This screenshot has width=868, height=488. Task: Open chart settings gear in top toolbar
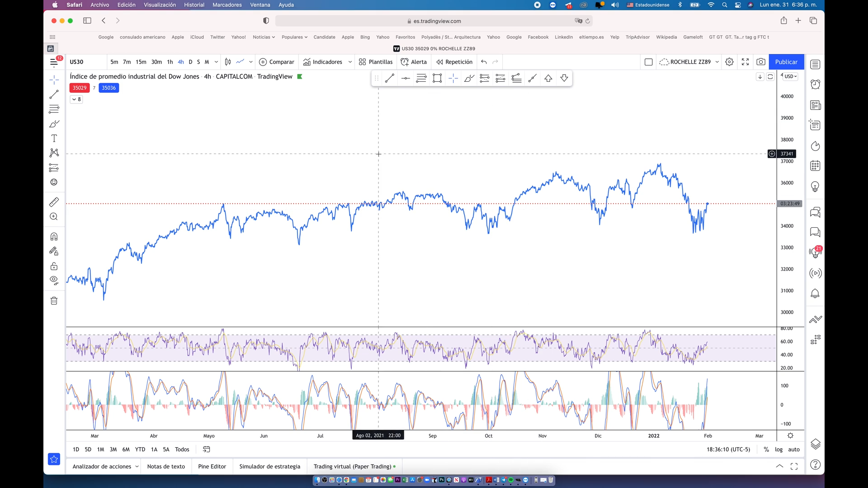click(729, 62)
